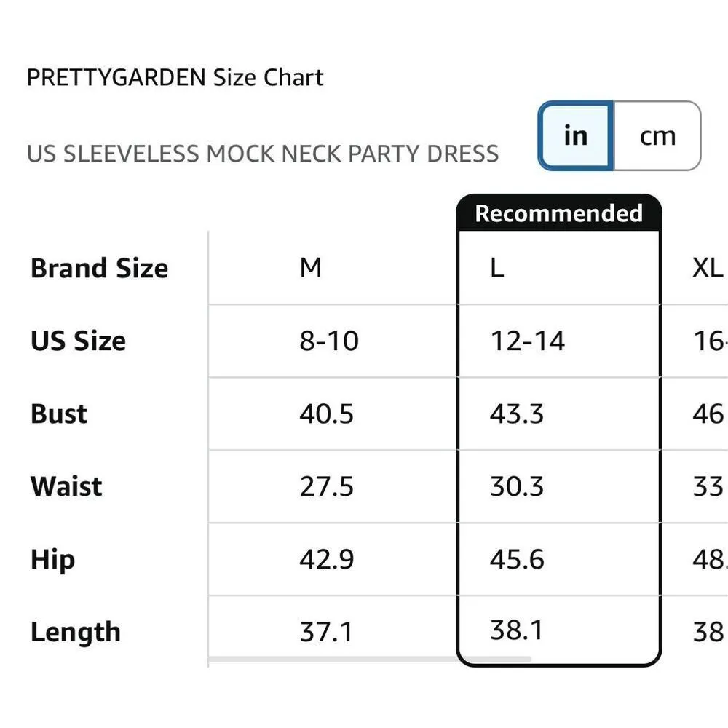This screenshot has width=728, height=728.
Task: Select the Length row label
Action: tap(75, 632)
